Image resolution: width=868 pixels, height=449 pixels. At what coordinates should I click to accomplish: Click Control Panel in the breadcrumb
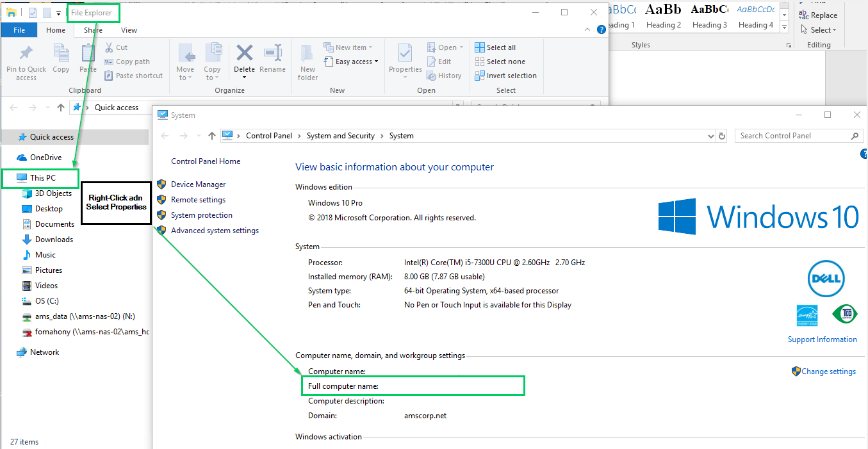click(x=269, y=136)
